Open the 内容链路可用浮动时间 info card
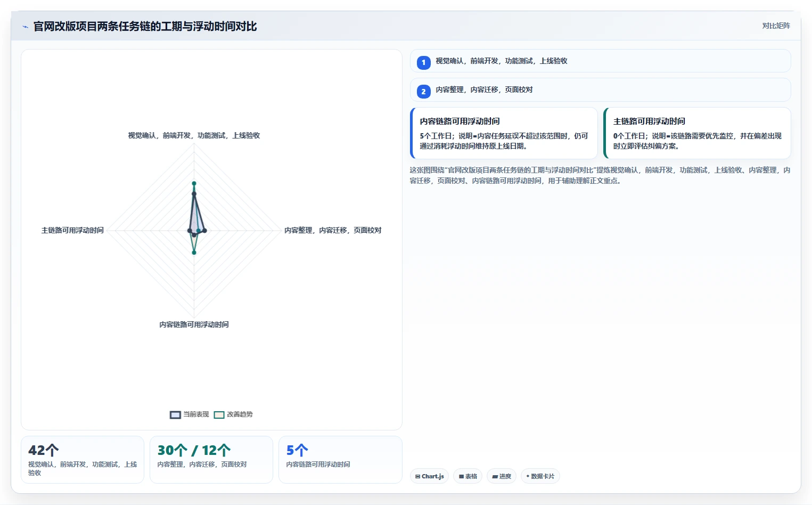The width and height of the screenshot is (812, 505). pos(504,133)
